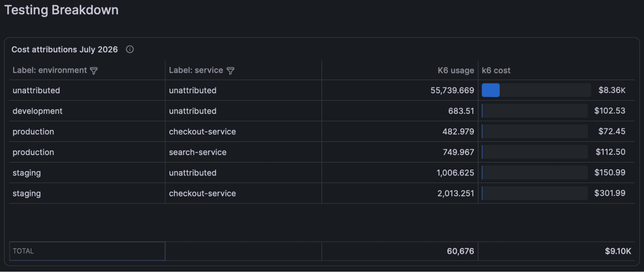Click the cost value $112.50
Screen dimensions: 644x272
610,152
